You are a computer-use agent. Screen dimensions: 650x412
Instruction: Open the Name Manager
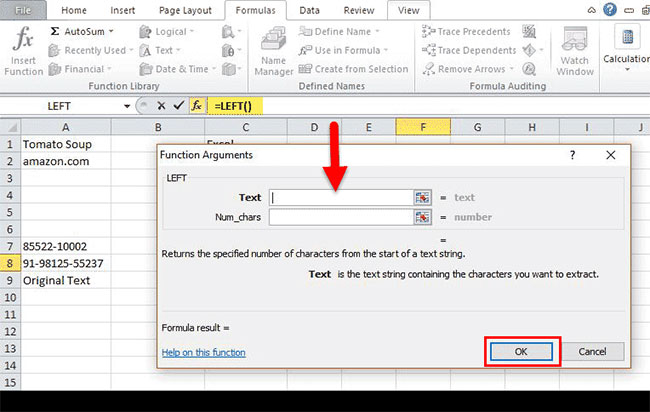(273, 51)
